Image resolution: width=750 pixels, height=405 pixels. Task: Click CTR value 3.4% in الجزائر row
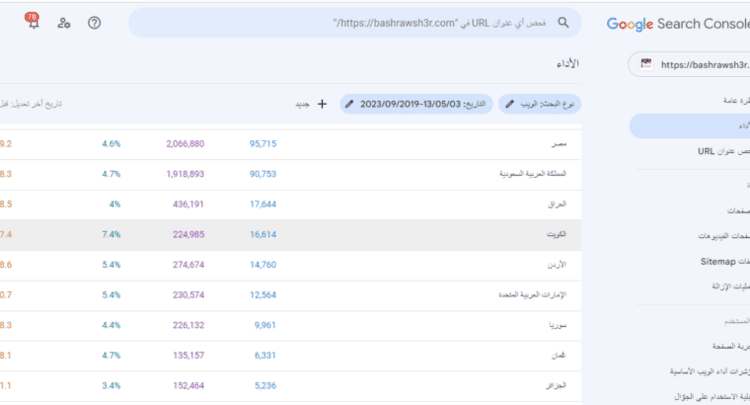click(111, 385)
